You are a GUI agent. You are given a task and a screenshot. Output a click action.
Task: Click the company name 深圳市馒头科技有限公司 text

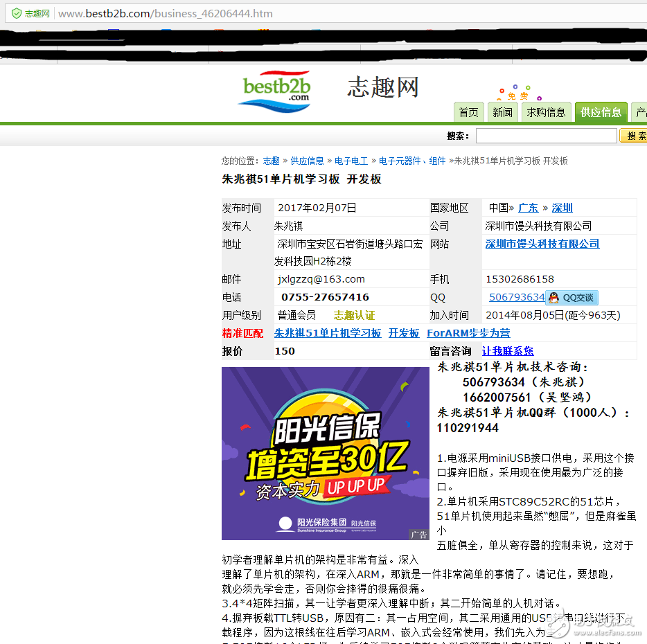(x=538, y=226)
